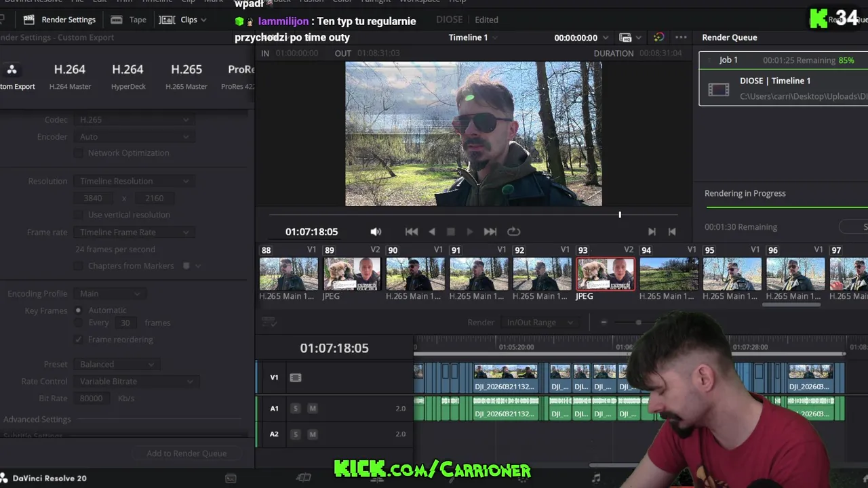Select clip thumbnail 90
868x488 pixels.
pyautogui.click(x=415, y=274)
